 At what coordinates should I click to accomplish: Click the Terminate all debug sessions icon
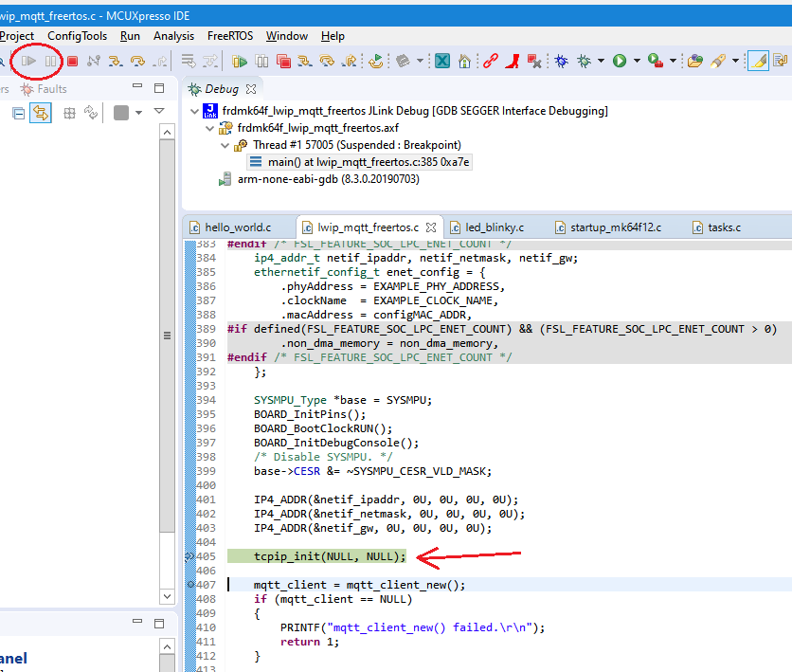283,62
